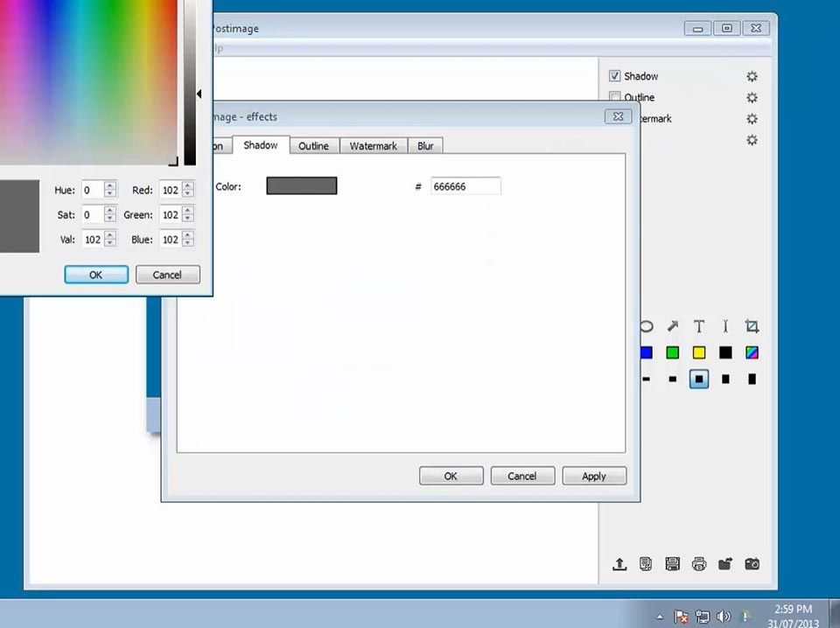The width and height of the screenshot is (840, 628).
Task: Open Shadow settings gear in Postimage window
Action: [x=752, y=77]
